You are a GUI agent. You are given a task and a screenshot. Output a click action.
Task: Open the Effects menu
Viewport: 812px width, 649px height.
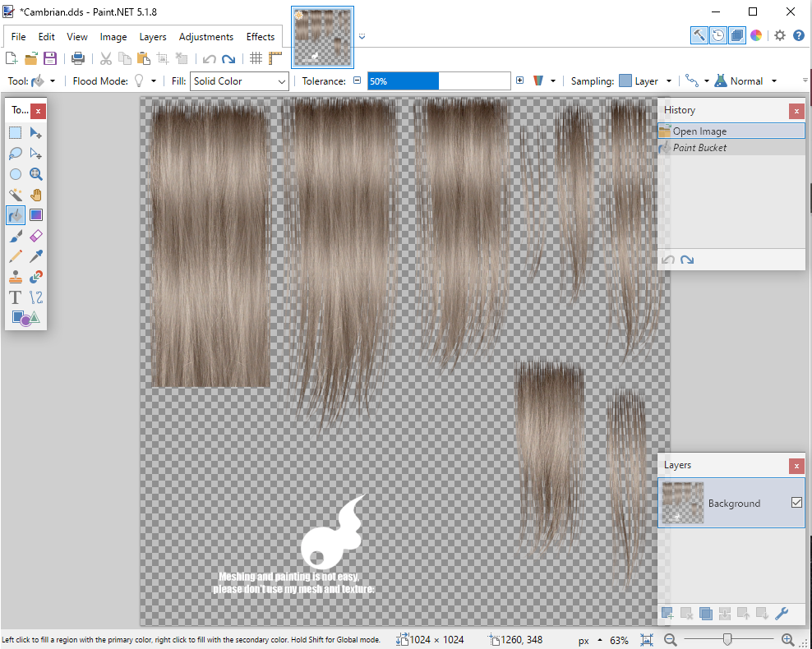261,37
